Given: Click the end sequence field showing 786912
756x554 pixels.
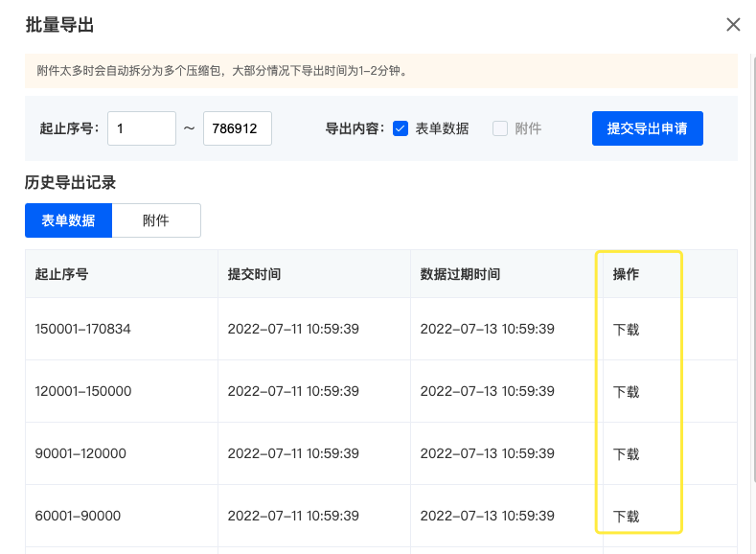Looking at the screenshot, I should 238,128.
